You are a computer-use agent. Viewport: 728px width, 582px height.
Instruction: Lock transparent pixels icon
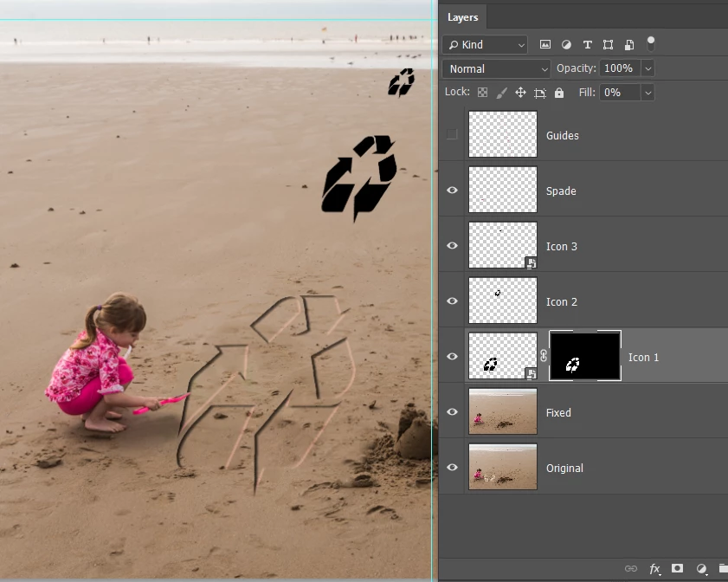click(x=482, y=93)
